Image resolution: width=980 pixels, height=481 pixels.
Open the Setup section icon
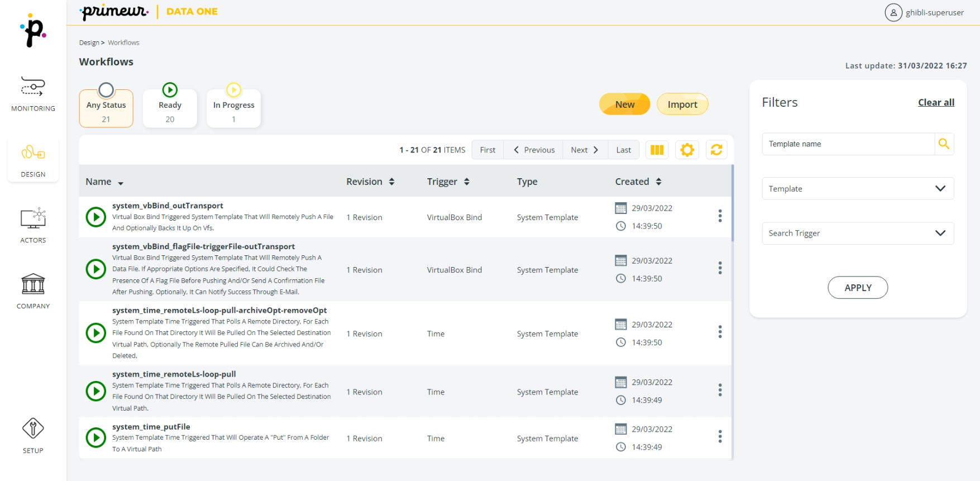click(33, 428)
